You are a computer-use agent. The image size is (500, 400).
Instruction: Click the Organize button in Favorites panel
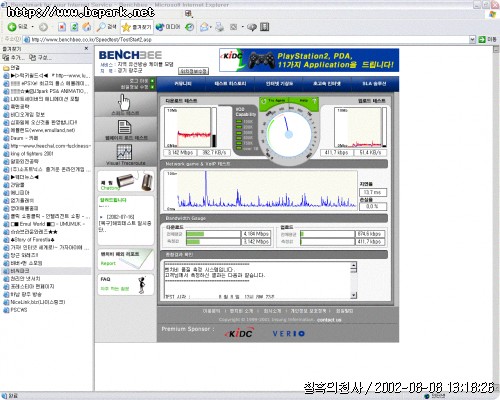(40, 58)
